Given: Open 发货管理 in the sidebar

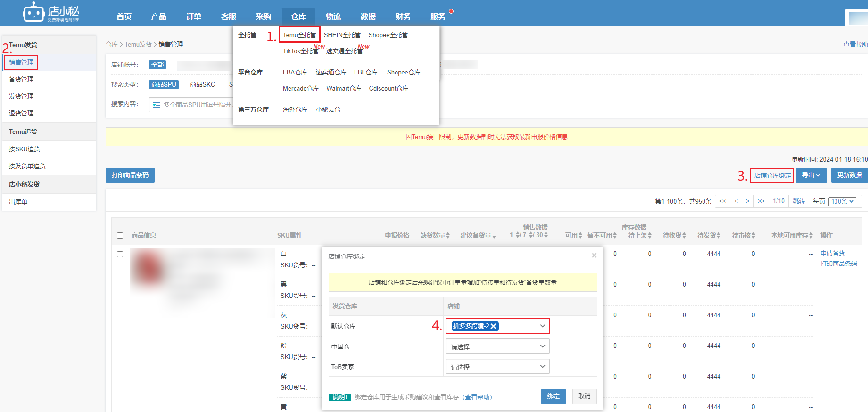Looking at the screenshot, I should [49, 96].
